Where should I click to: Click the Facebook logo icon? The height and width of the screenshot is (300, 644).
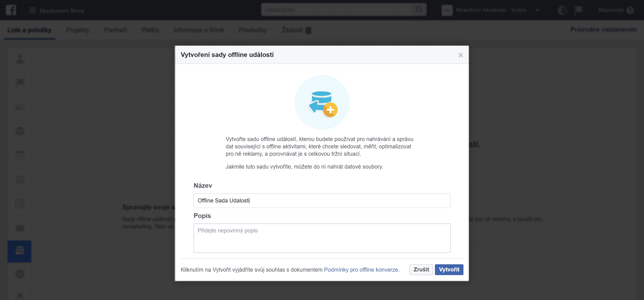pyautogui.click(x=11, y=10)
